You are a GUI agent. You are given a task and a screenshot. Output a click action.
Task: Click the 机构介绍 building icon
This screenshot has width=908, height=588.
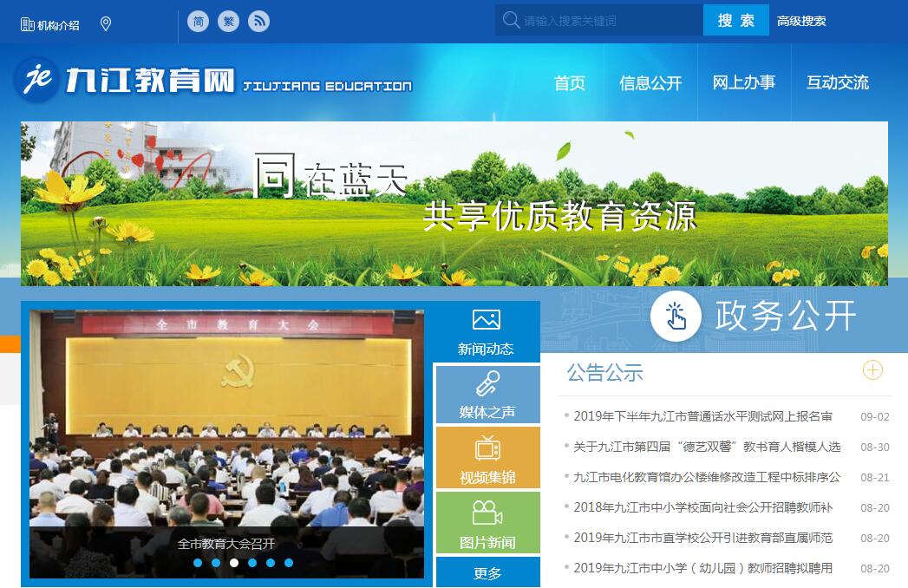click(27, 24)
